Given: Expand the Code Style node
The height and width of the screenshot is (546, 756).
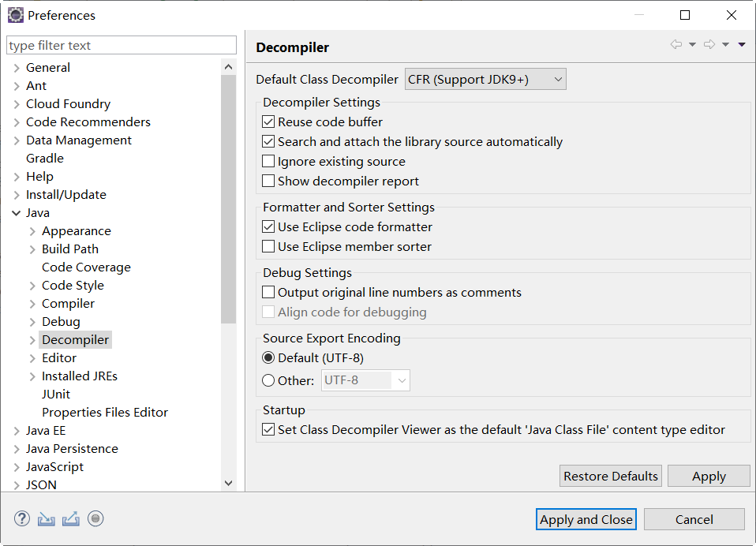Looking at the screenshot, I should pyautogui.click(x=32, y=286).
